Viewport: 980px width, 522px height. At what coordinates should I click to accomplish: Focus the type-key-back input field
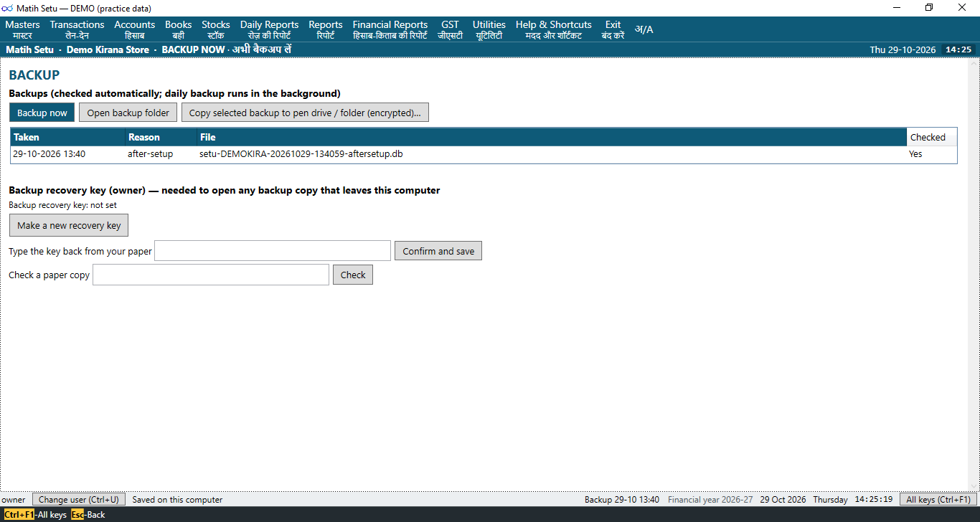(x=273, y=251)
